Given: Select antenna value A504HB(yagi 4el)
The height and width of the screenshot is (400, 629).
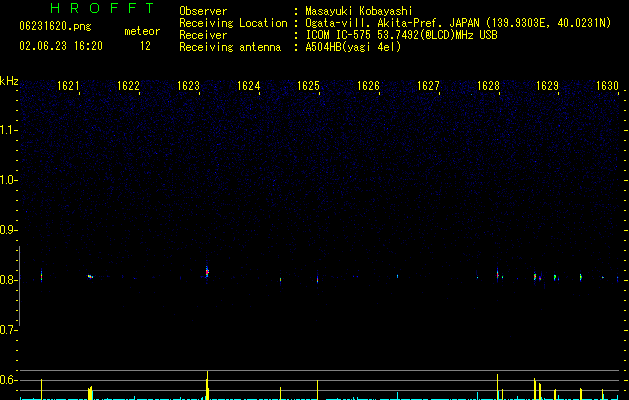Looking at the screenshot, I should pos(353,47).
